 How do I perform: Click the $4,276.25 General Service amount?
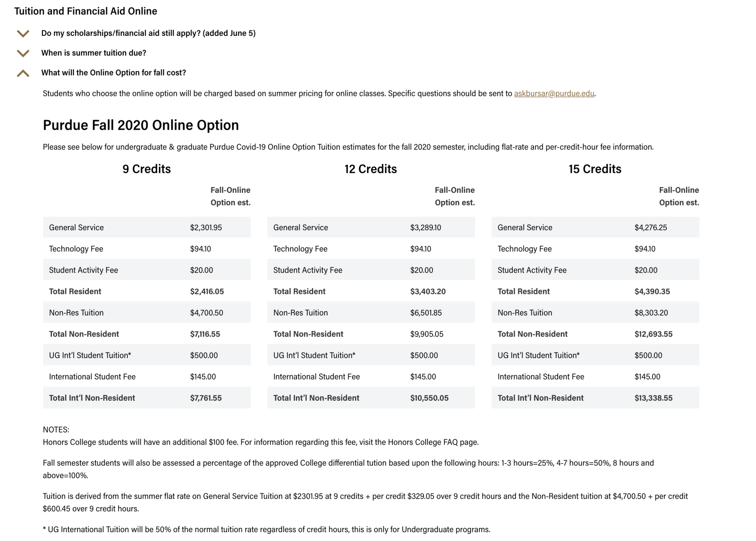[650, 227]
